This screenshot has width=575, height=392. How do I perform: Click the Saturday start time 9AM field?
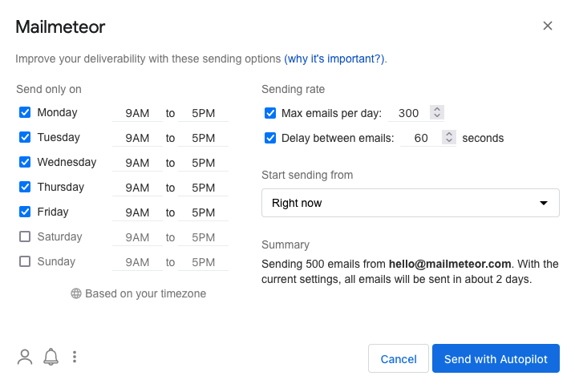click(137, 237)
